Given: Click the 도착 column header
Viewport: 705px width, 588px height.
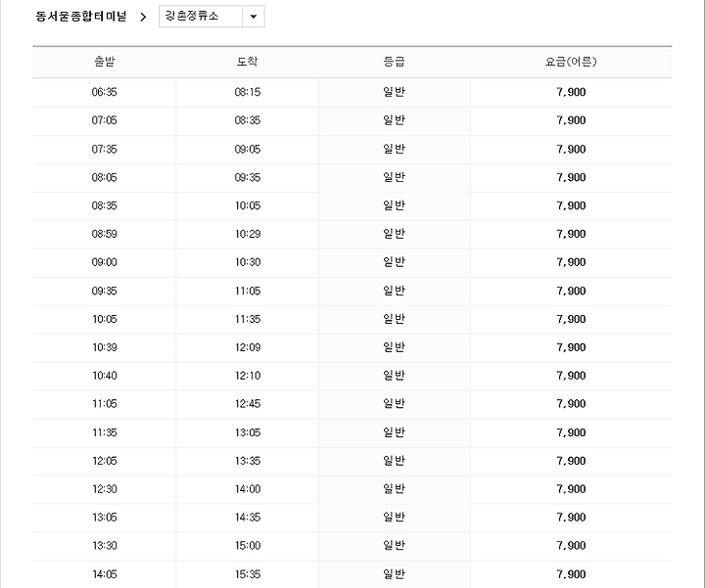Looking at the screenshot, I should click(248, 62).
